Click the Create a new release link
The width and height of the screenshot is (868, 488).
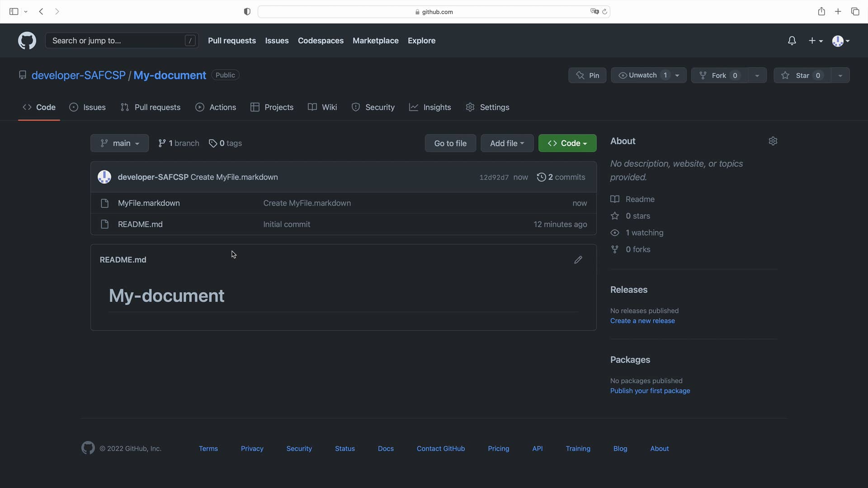pyautogui.click(x=642, y=321)
